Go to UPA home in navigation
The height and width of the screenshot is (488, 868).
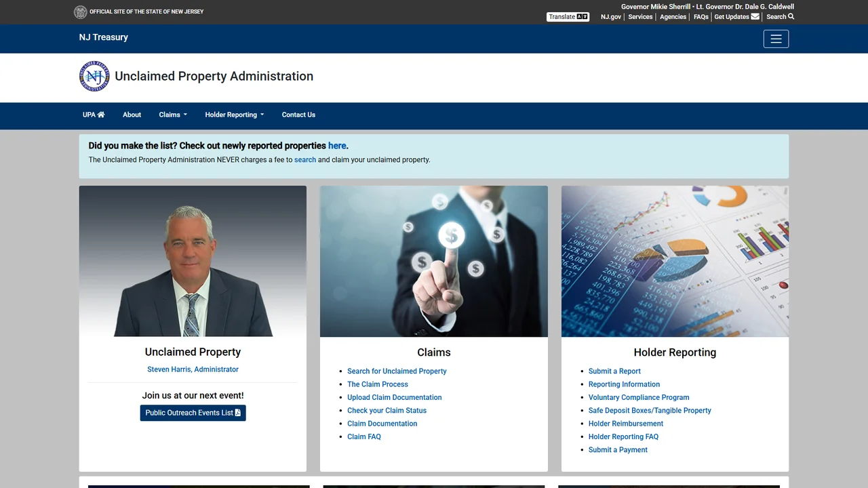pyautogui.click(x=94, y=115)
